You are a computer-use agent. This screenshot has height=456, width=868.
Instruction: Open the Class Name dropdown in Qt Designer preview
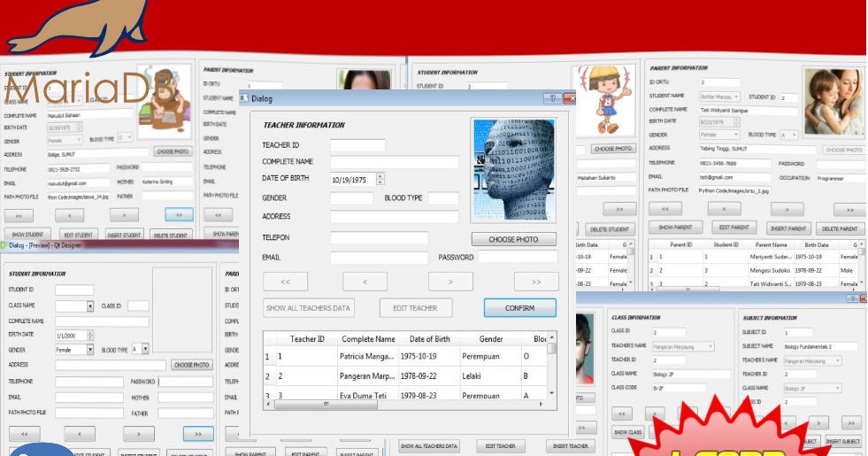[90, 305]
